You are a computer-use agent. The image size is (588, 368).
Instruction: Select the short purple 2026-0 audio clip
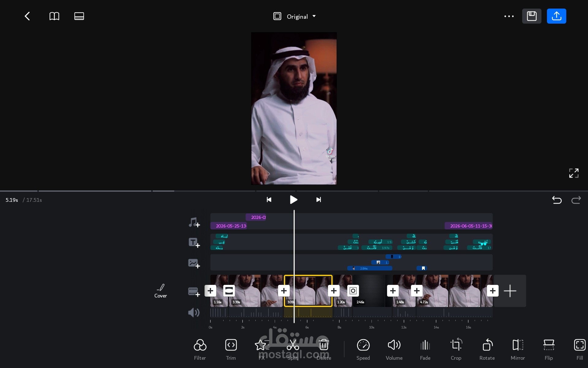[256, 217]
